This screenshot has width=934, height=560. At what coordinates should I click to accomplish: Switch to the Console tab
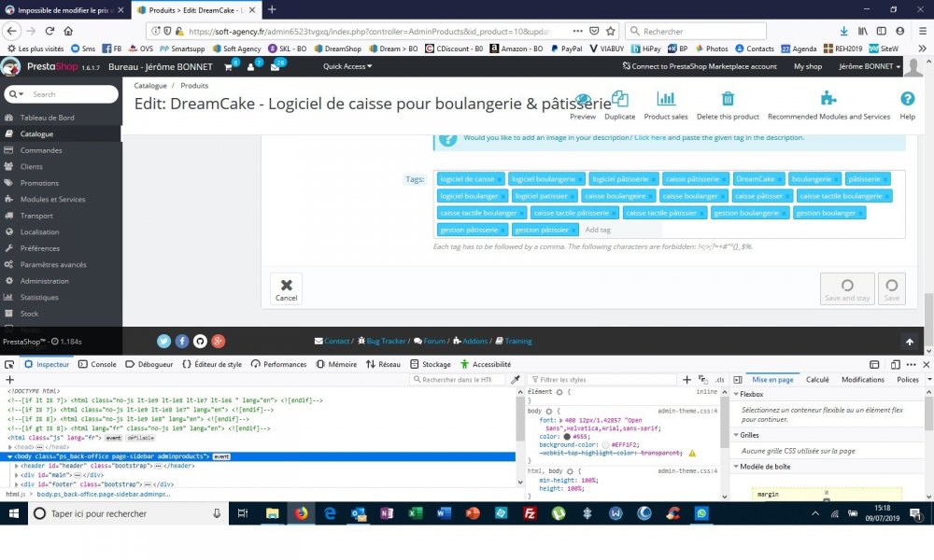point(97,364)
